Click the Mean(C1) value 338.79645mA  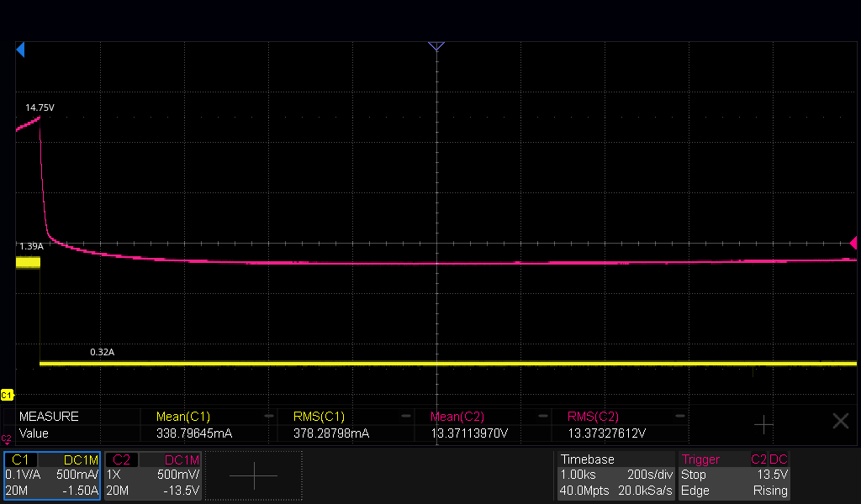194,433
